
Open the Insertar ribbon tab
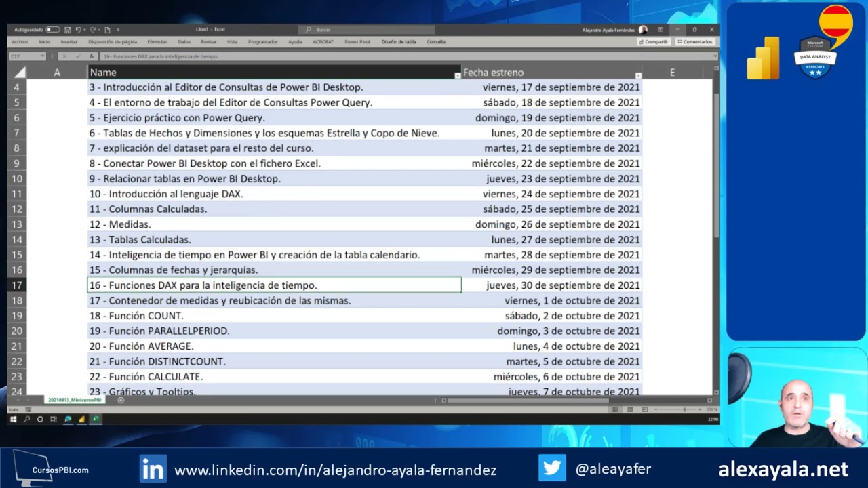69,42
